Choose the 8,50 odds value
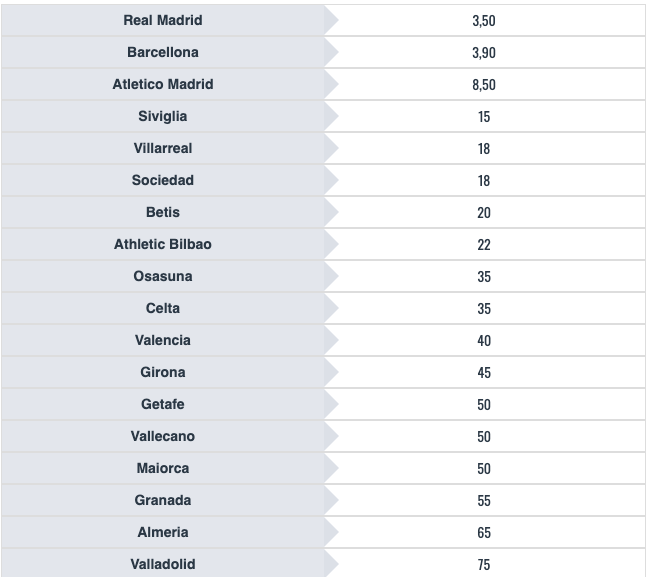 click(x=484, y=84)
